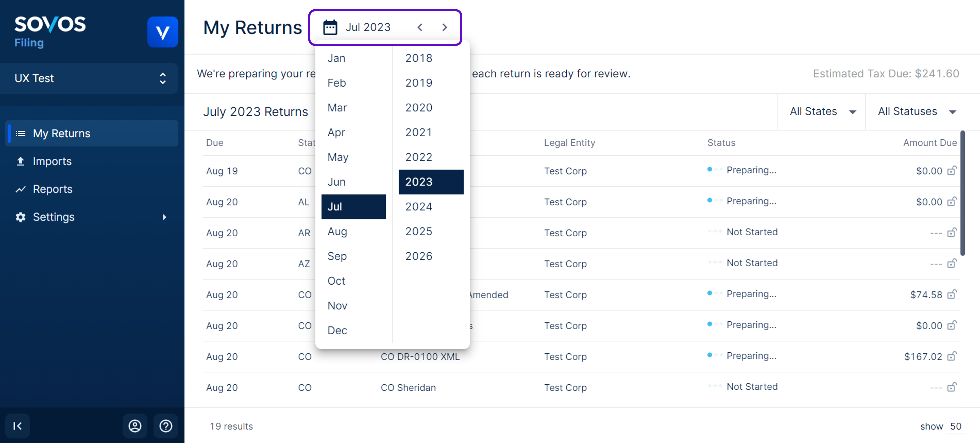
Task: Expand the Settings submenu arrow
Action: coord(164,217)
